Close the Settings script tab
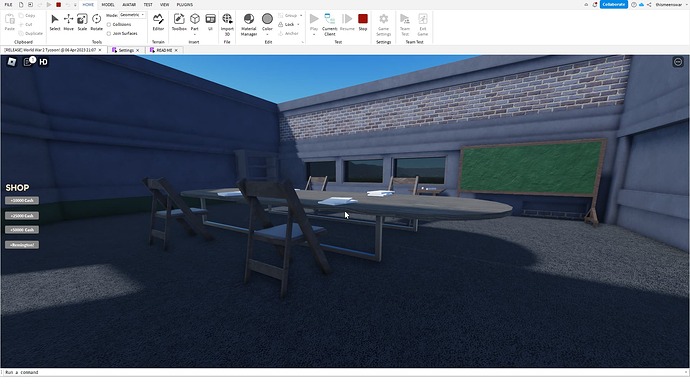The image size is (690, 388). click(x=137, y=50)
